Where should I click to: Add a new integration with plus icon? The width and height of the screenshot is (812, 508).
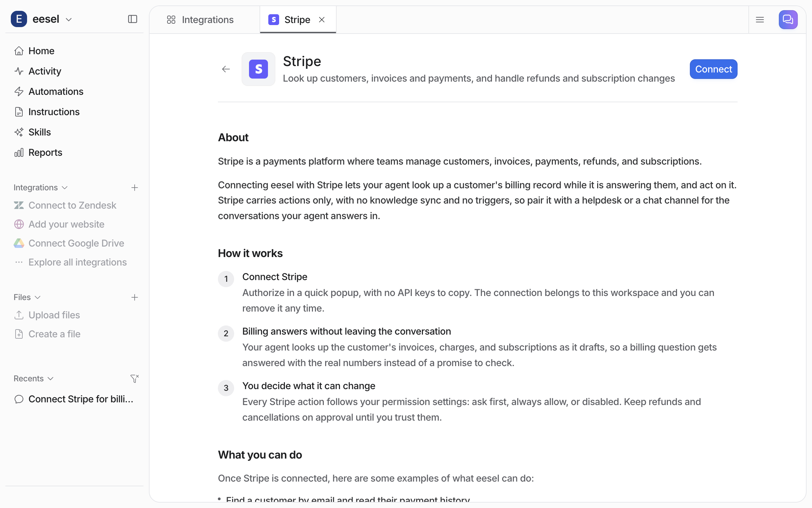135,188
